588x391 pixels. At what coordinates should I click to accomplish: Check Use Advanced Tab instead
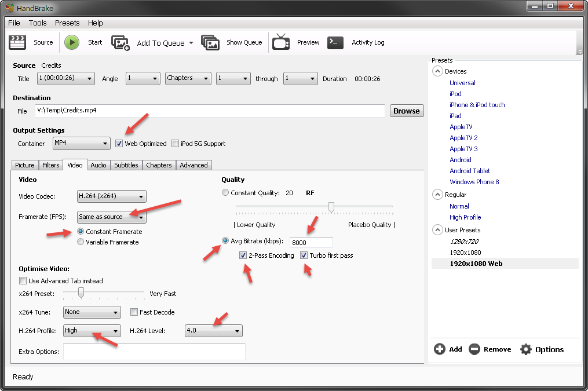tap(23, 280)
